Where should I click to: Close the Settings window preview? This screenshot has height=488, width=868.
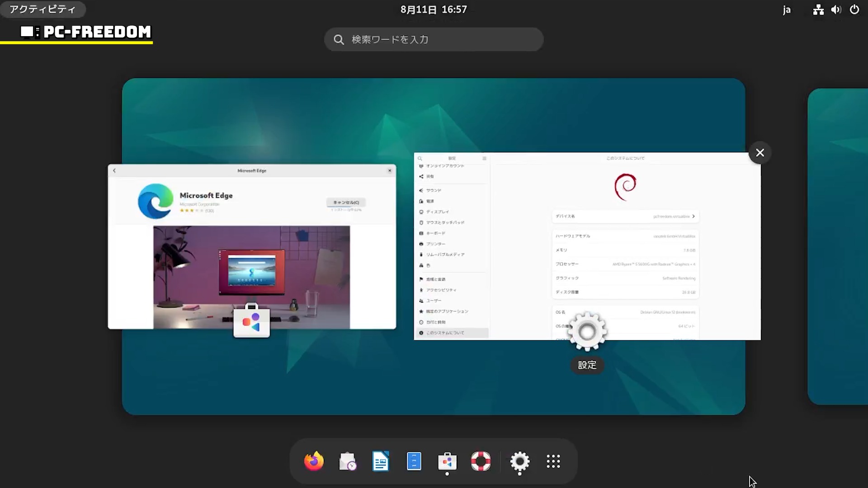coord(760,153)
